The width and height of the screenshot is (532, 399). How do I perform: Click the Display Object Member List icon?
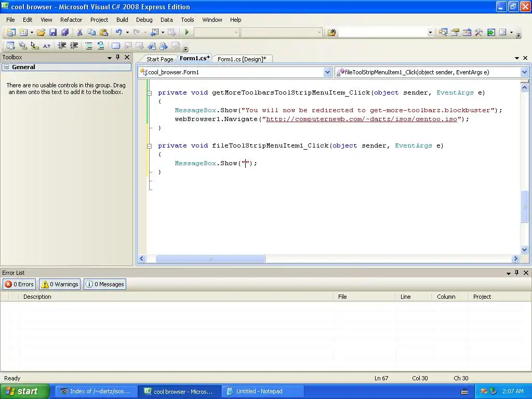click(x=11, y=46)
